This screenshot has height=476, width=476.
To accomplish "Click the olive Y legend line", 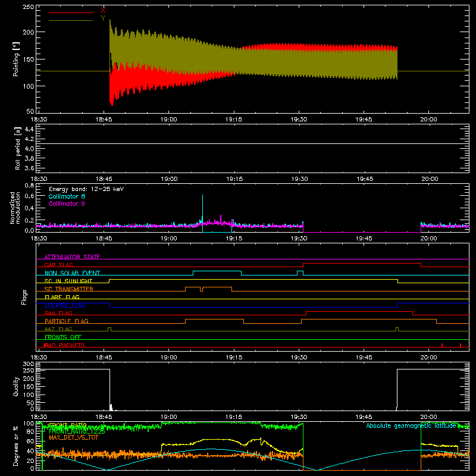I will [71, 20].
